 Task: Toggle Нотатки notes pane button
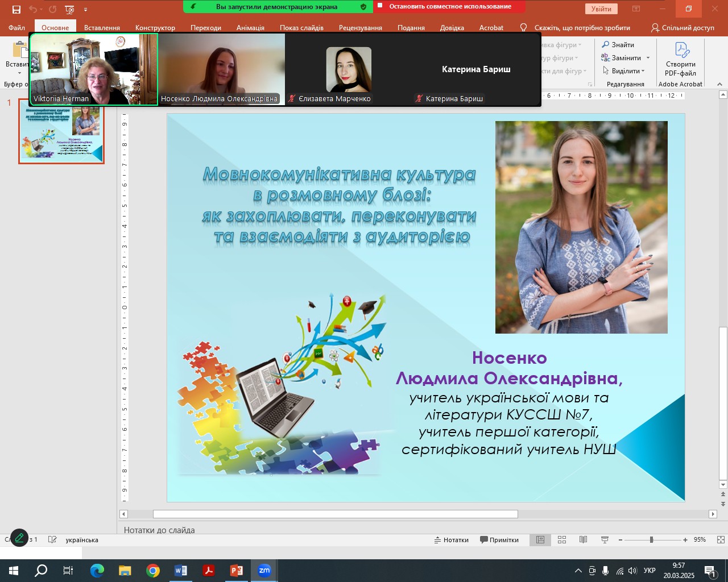tap(452, 540)
